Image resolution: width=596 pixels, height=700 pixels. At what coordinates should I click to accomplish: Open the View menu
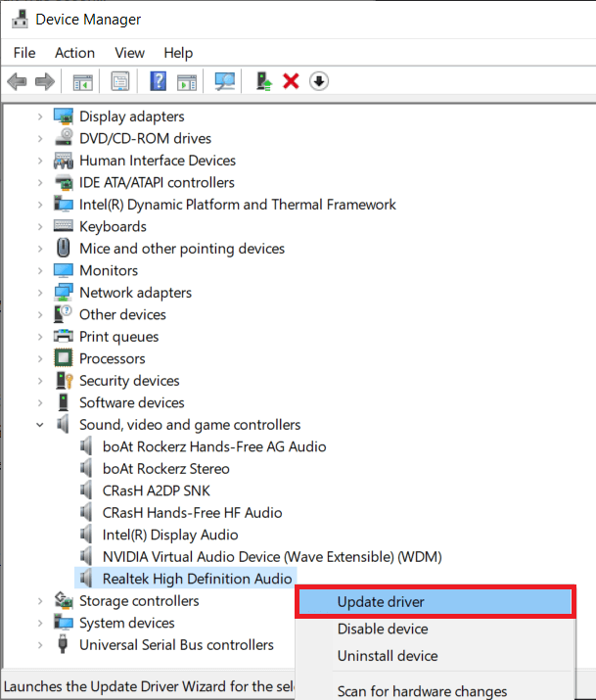click(129, 53)
